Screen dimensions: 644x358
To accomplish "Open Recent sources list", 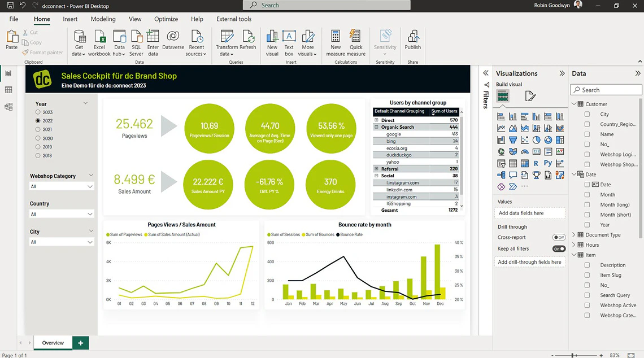I will coord(197,43).
